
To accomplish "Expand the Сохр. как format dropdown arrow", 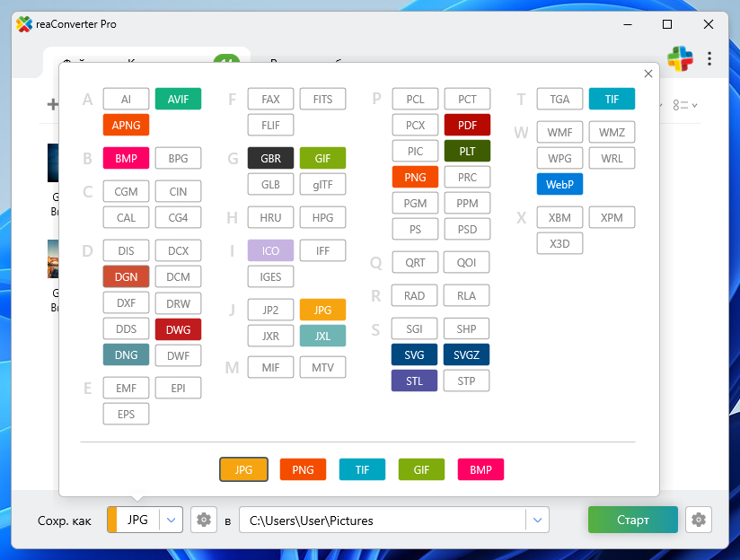I will pos(172,521).
